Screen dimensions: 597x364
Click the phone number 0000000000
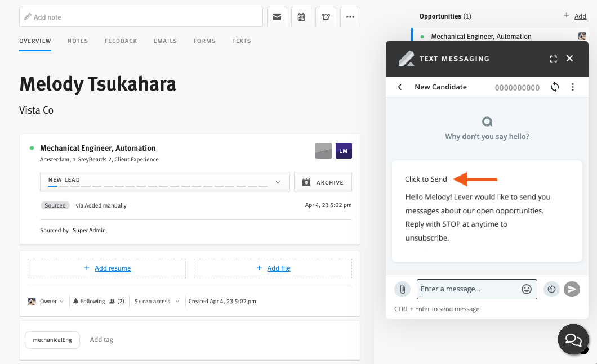click(517, 88)
